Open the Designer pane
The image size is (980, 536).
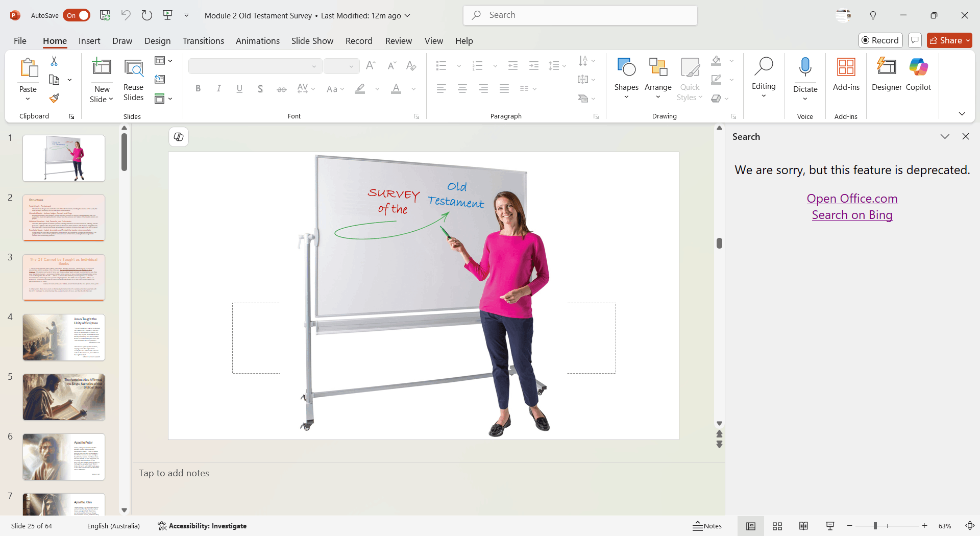point(887,74)
